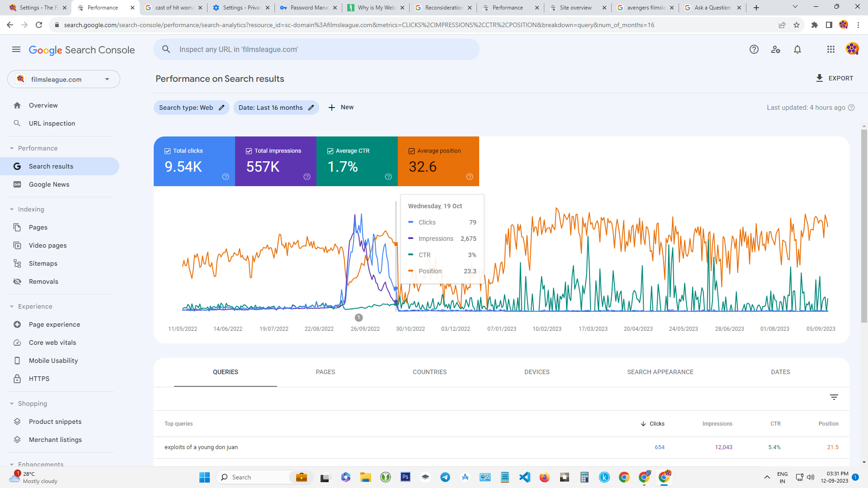Reload the page in Chrome
This screenshot has width=868, height=488.
pyautogui.click(x=39, y=25)
